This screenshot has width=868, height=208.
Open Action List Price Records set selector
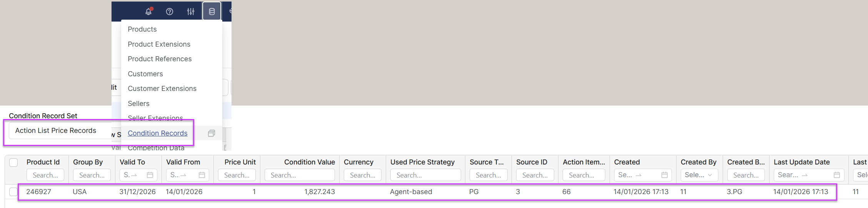pos(58,131)
